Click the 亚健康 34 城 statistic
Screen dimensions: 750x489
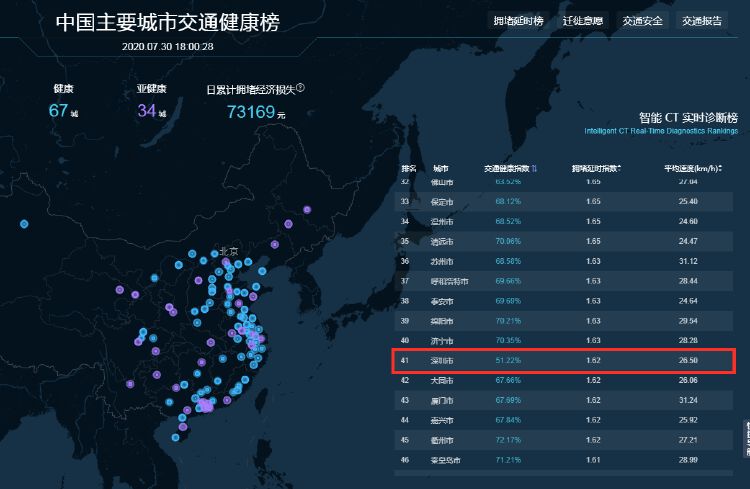(151, 102)
